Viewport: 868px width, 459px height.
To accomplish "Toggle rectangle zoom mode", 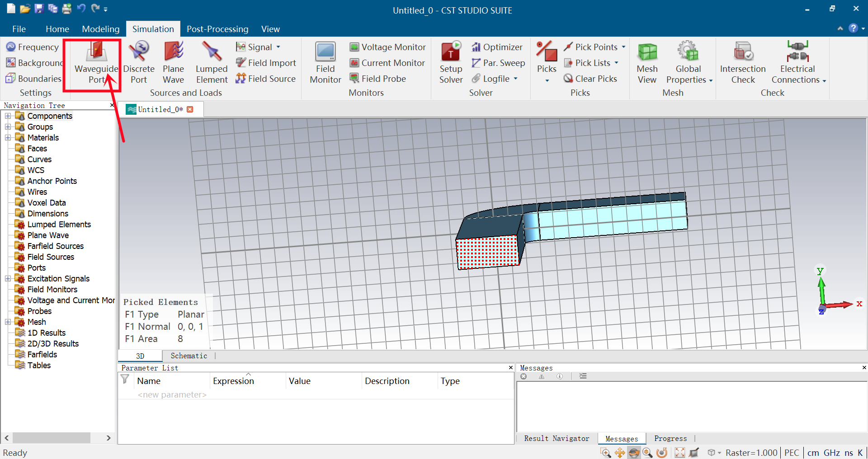I will 605,453.
